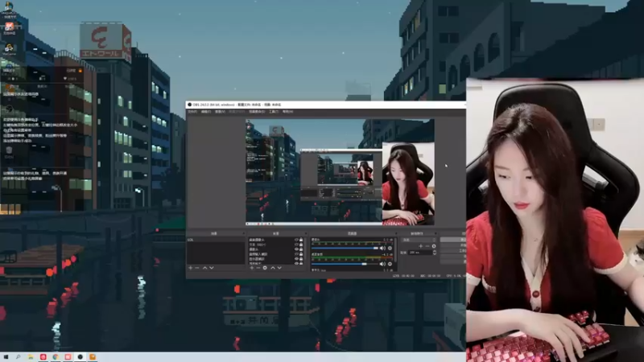This screenshot has height=362, width=644.
Task: Toggle lock on the fourth source row
Action: tap(301, 254)
